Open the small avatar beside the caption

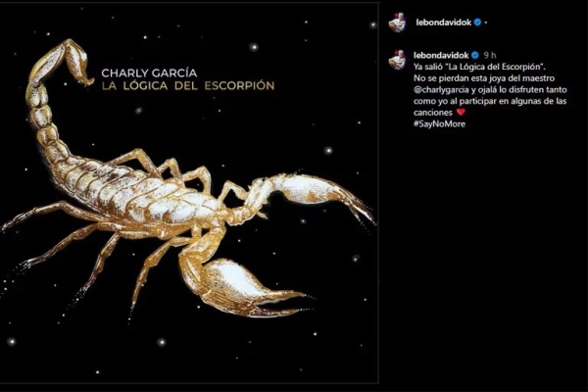point(398,60)
